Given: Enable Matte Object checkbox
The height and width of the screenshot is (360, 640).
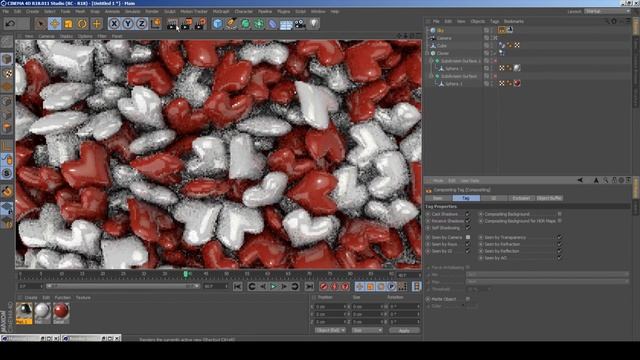Looking at the screenshot, I should point(468,299).
